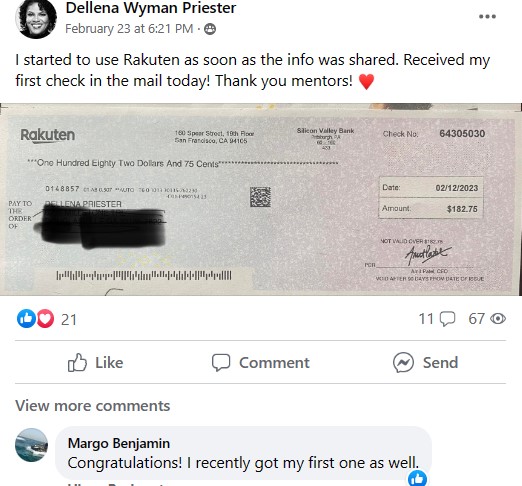Show the 21 reactions list

point(69,319)
